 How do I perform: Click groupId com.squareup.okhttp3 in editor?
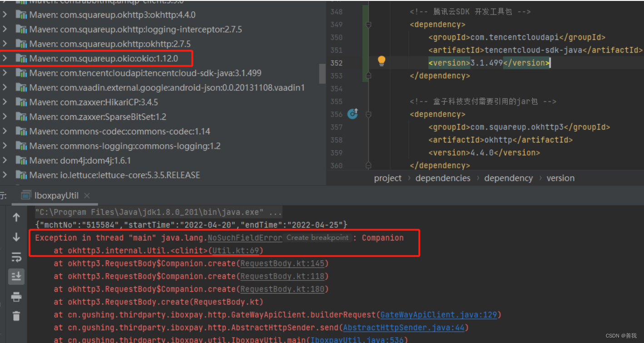[517, 127]
